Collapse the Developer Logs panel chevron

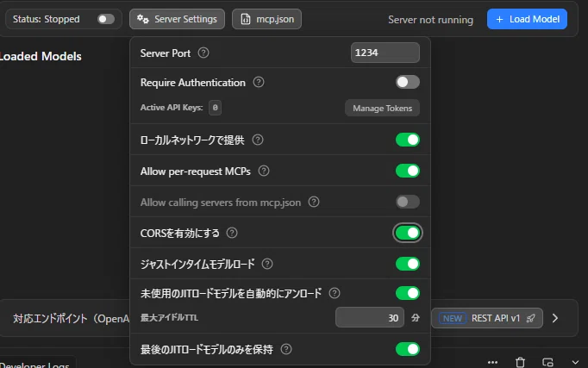coord(575,362)
